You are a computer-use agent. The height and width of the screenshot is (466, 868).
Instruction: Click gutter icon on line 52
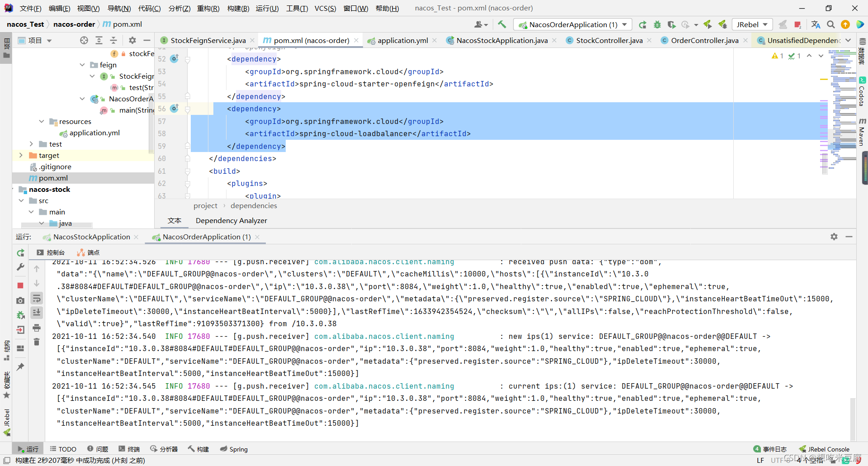click(174, 58)
